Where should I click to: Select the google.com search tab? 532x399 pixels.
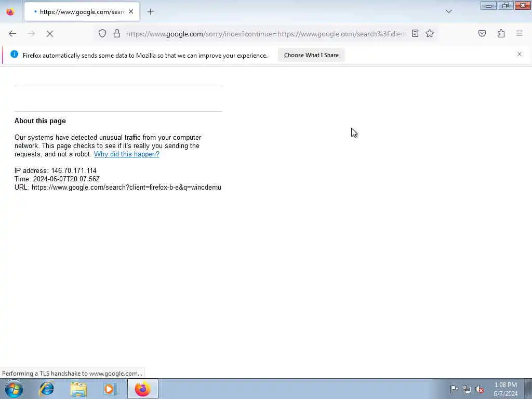pos(82,12)
